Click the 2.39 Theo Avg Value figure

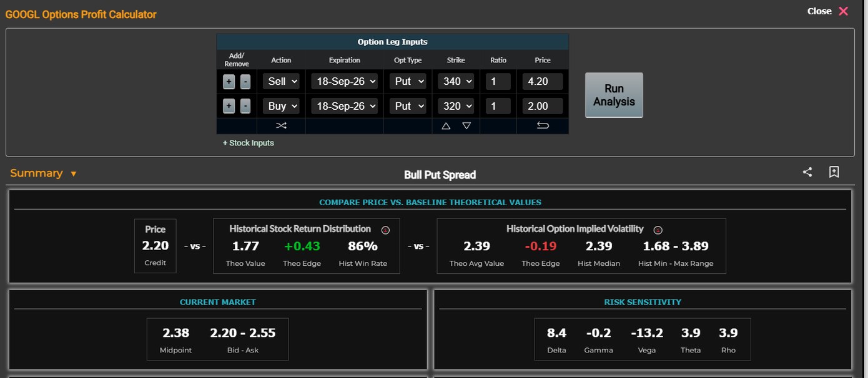pos(476,246)
